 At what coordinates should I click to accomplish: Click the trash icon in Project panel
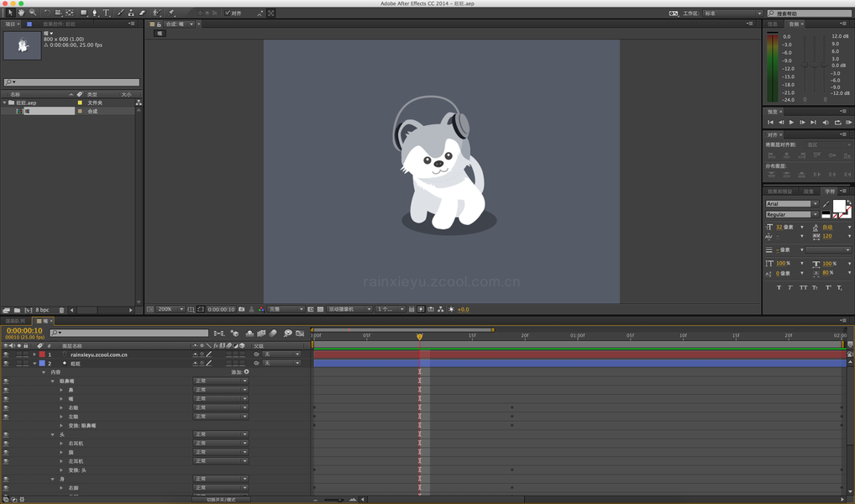[x=61, y=310]
